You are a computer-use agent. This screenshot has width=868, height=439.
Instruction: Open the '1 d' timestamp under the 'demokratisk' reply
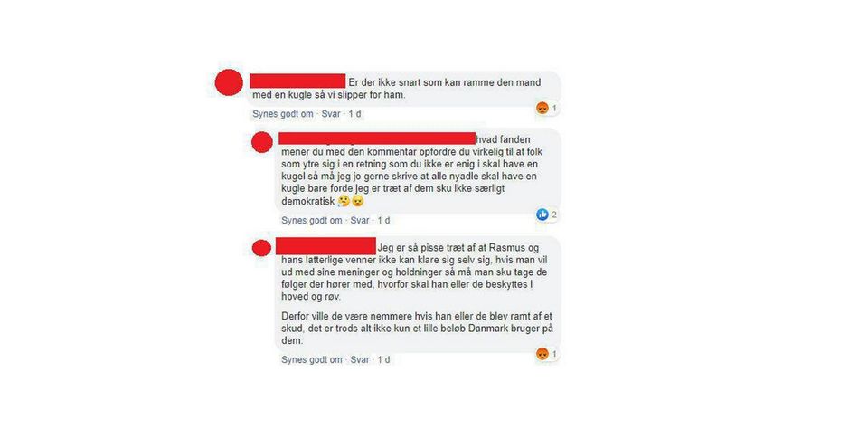[383, 220]
